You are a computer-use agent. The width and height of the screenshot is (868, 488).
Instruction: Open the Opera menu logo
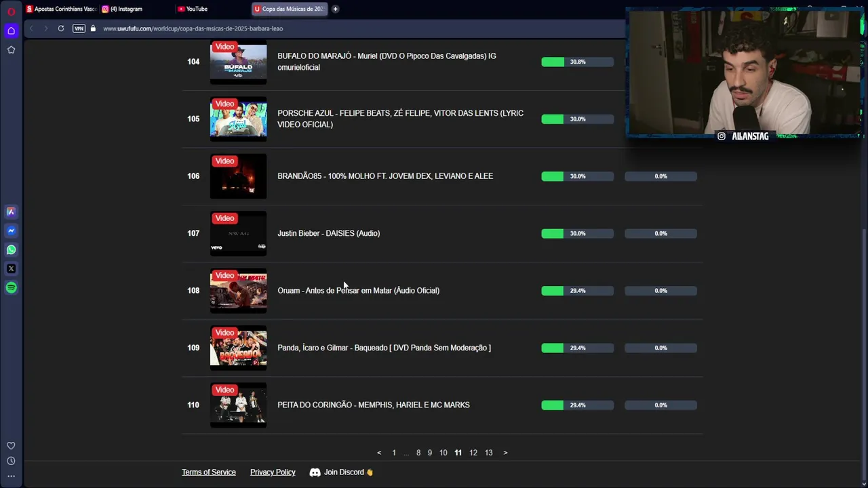(11, 12)
